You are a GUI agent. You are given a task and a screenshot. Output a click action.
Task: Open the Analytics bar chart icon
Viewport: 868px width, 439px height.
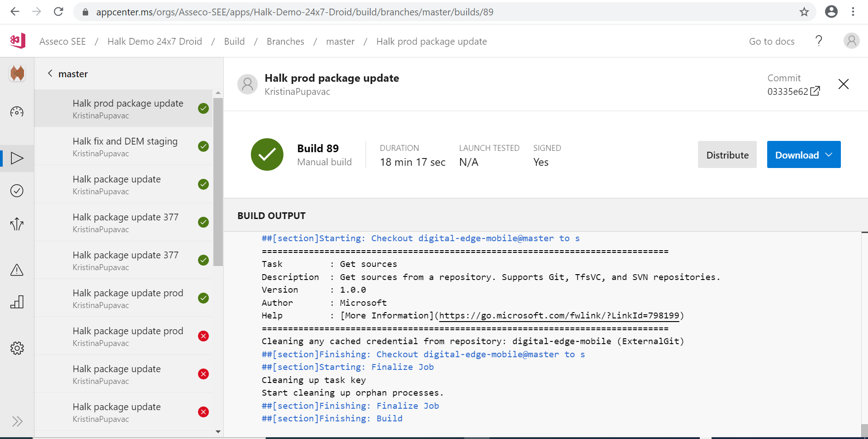point(17,302)
